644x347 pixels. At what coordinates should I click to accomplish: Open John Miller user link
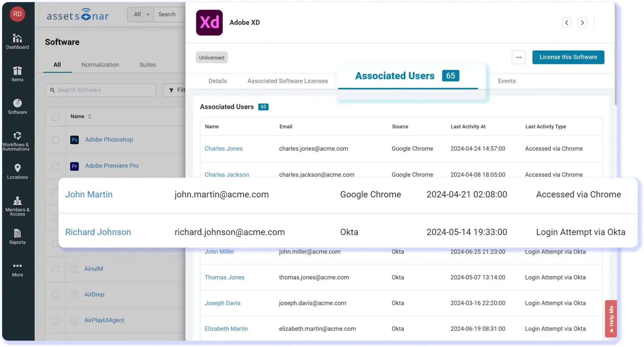[x=219, y=252]
